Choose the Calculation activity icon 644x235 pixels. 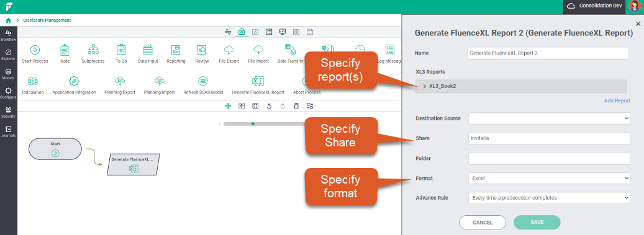click(33, 81)
